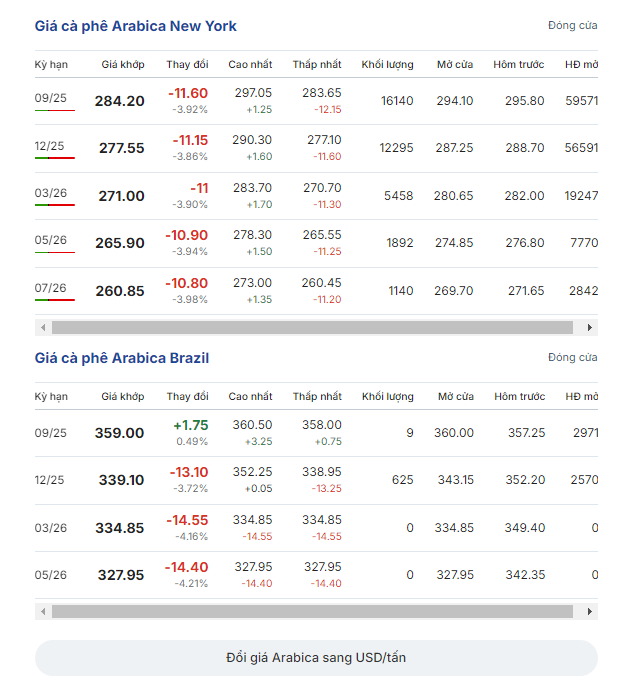Click the Hôm trước header in New York table

pyautogui.click(x=519, y=65)
